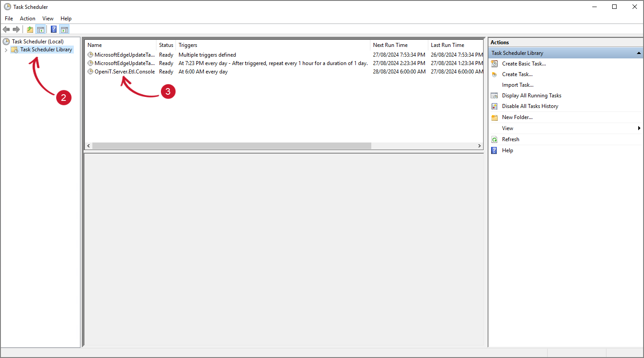Toggle the Show/Hide Action Pane toolbar icon
This screenshot has height=358, width=644.
(65, 30)
